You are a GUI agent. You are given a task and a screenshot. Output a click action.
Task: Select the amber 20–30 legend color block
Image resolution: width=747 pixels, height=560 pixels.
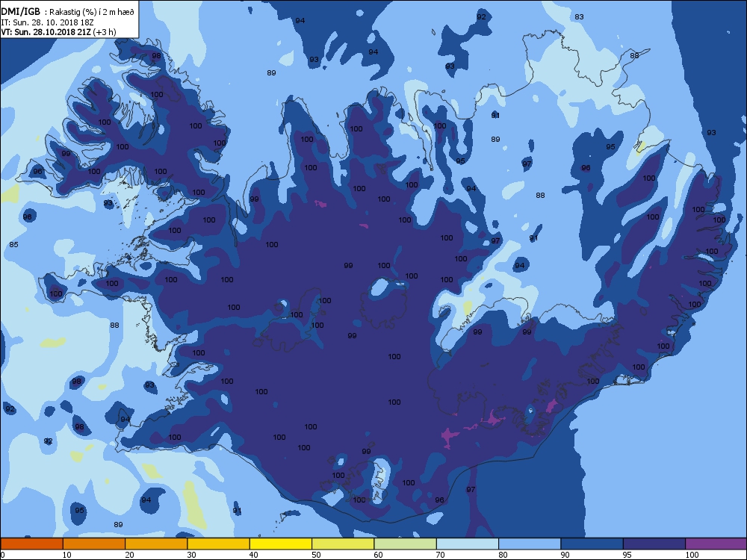[x=156, y=544]
